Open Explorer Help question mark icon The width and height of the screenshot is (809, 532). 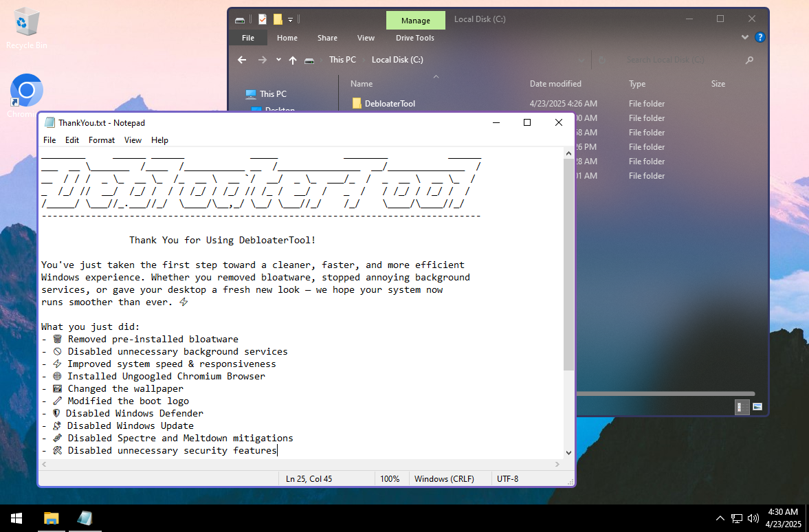click(760, 37)
